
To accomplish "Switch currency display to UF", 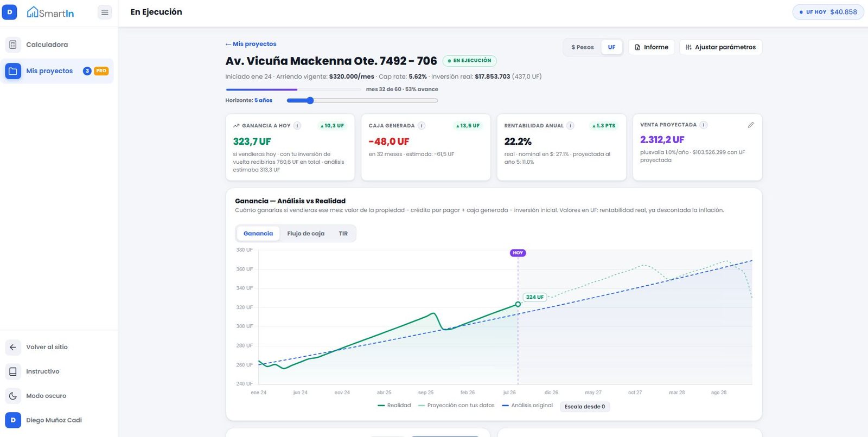I will (x=611, y=47).
